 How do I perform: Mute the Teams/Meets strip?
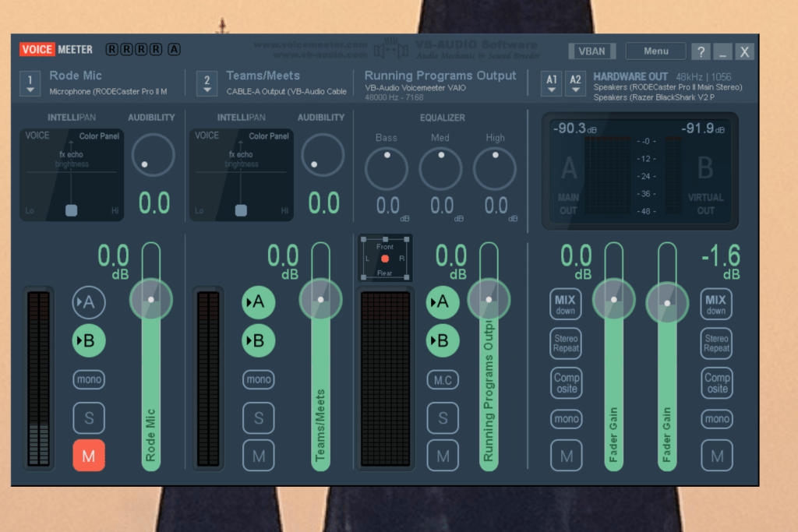(x=259, y=455)
